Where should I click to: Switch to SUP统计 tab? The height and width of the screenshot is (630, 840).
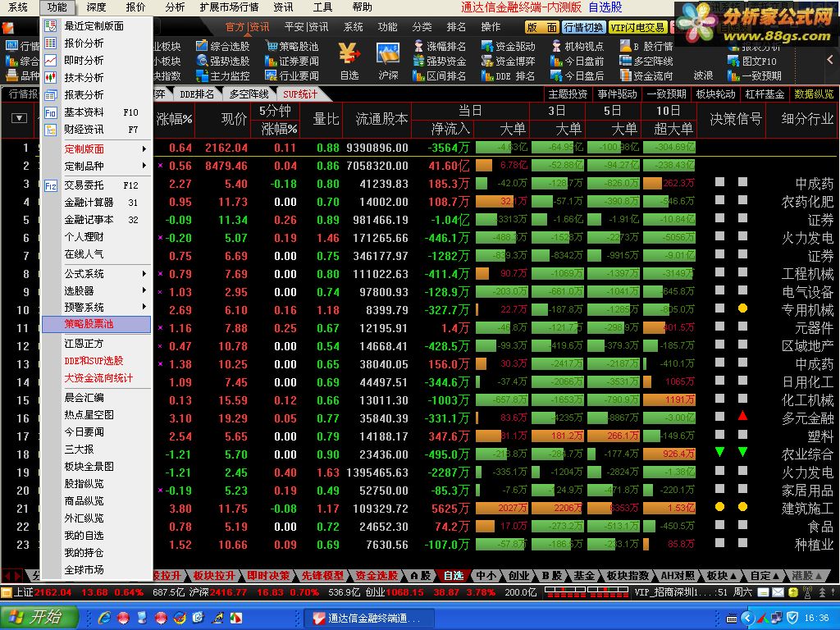pyautogui.click(x=300, y=94)
